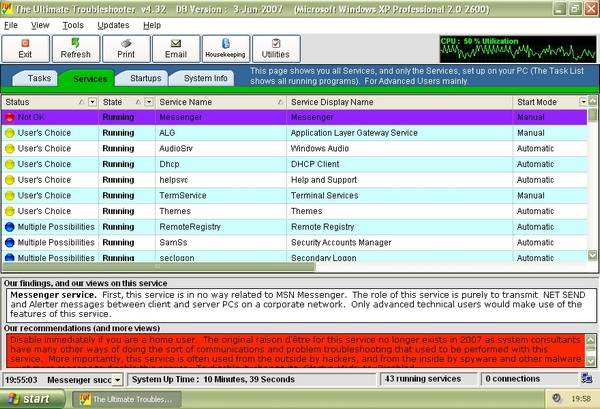Image resolution: width=600 pixels, height=409 pixels.
Task: Click the recommendations box scroll-down arrow
Action: [x=590, y=361]
